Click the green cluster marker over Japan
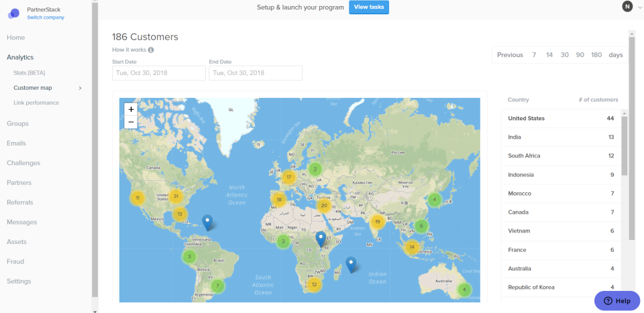Viewport: 644px width, 313px height. [x=435, y=199]
